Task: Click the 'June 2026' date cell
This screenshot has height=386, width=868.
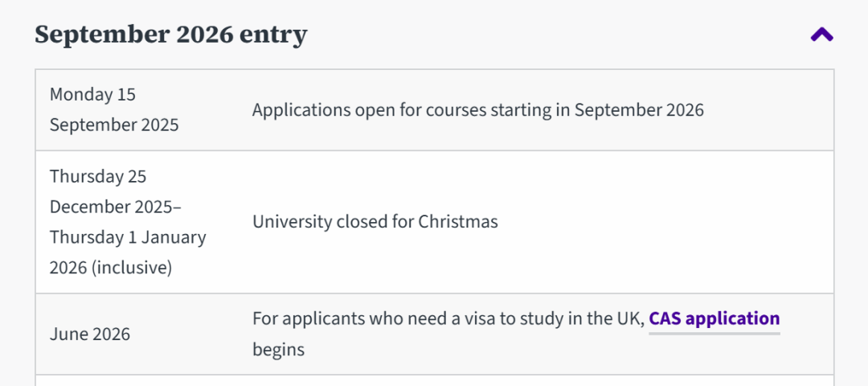Action: (90, 334)
